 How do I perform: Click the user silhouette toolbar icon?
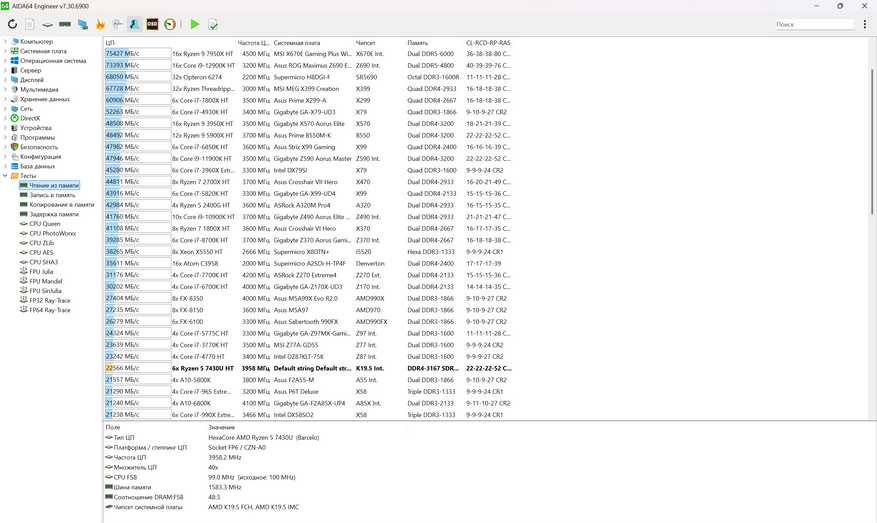tap(135, 24)
